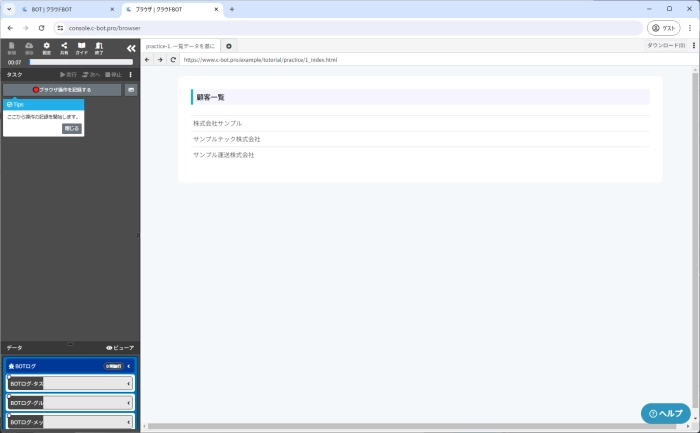Viewport: 700px width, 433px height.
Task: Click the 新規 new file icon
Action: [x=12, y=47]
